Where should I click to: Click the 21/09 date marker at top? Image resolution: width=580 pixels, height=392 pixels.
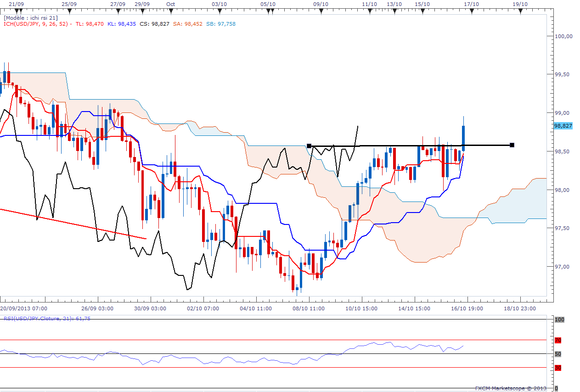pos(16,4)
